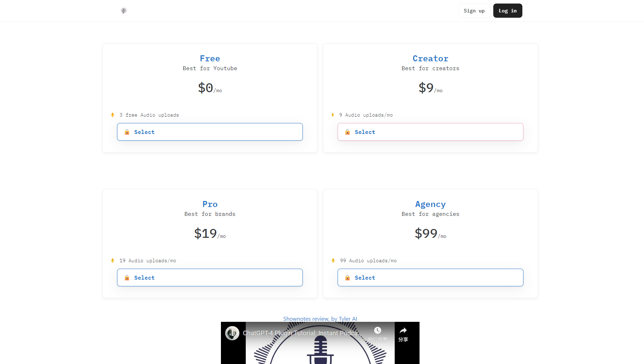Viewport: 644px width, 364px height.
Task: Select the Creator plan
Action: [x=430, y=132]
